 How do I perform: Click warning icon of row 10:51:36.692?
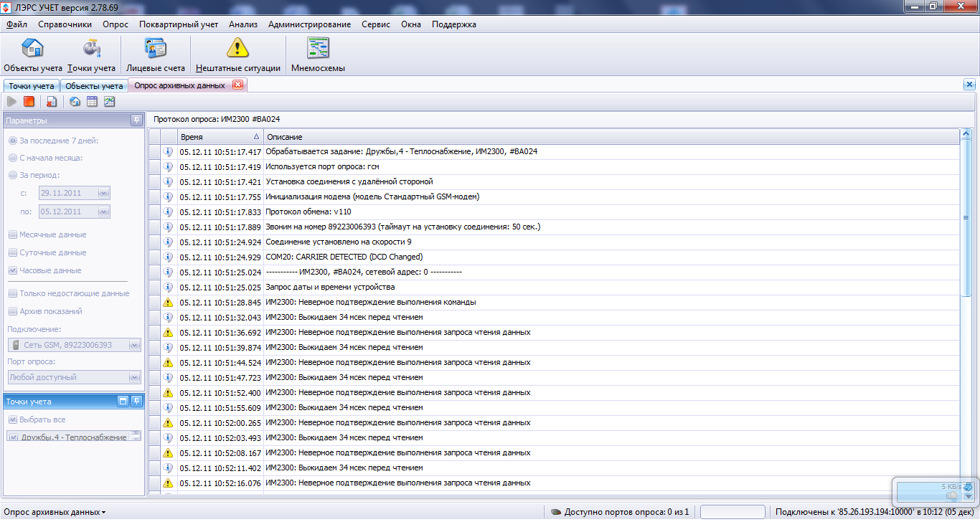168,332
